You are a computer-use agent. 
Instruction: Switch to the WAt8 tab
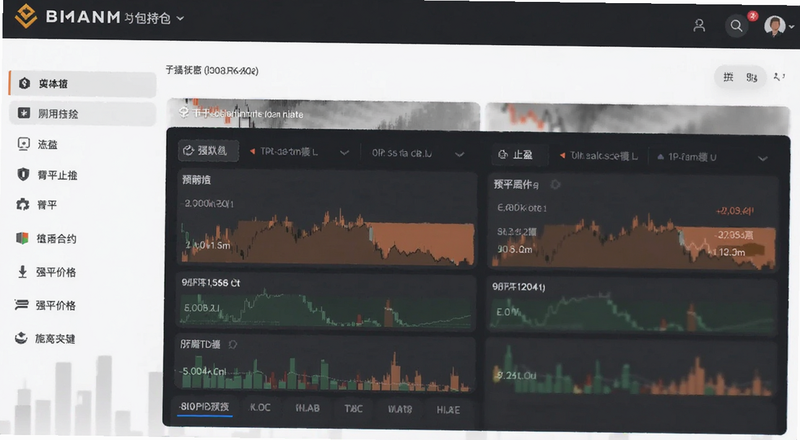[x=399, y=409]
